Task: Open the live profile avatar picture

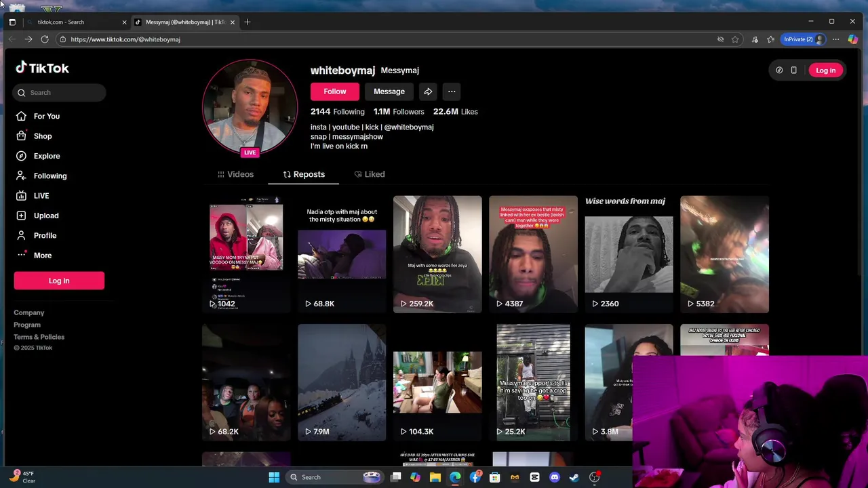Action: tap(250, 107)
